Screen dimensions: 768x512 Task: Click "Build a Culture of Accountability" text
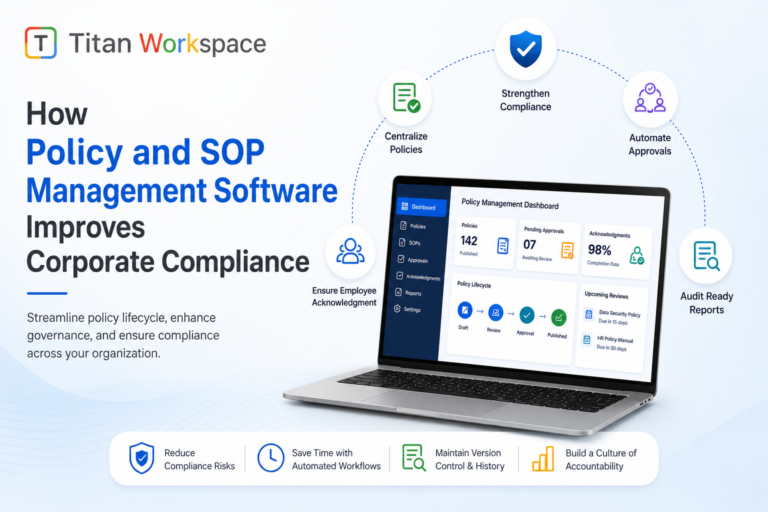click(601, 459)
